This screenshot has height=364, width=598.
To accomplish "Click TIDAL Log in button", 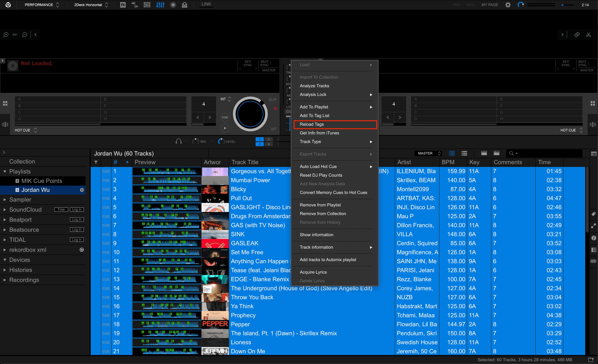I will click(77, 239).
